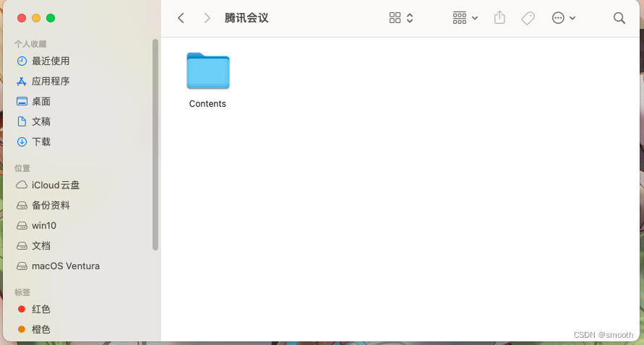
Task: Minimize the window with yellow button
Action: point(36,18)
